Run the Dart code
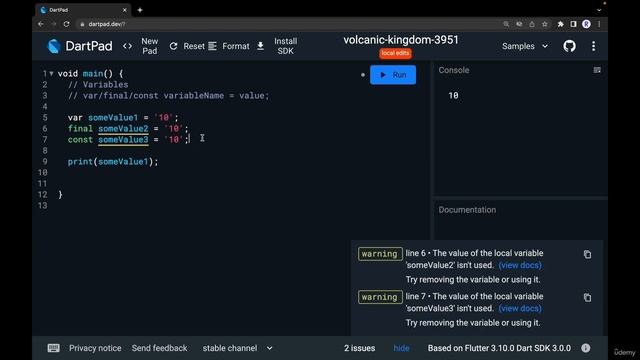Image resolution: width=640 pixels, height=360 pixels. pyautogui.click(x=393, y=75)
